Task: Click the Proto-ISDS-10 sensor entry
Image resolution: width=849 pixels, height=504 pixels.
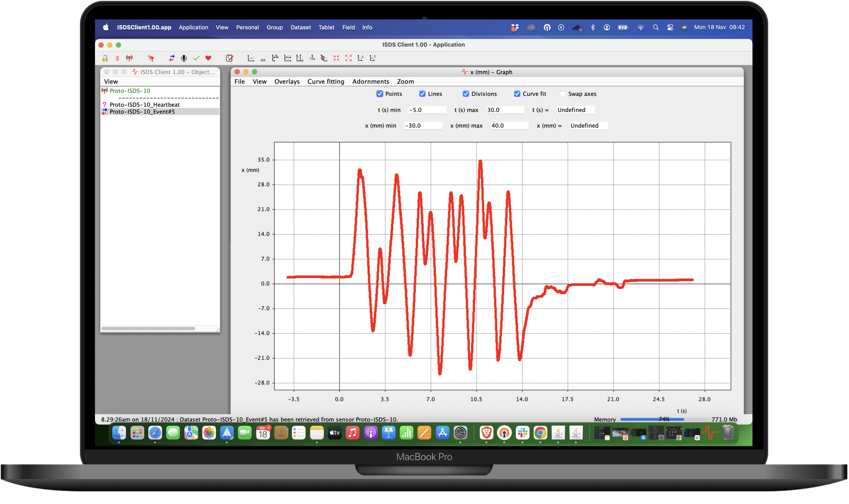Action: pos(130,91)
